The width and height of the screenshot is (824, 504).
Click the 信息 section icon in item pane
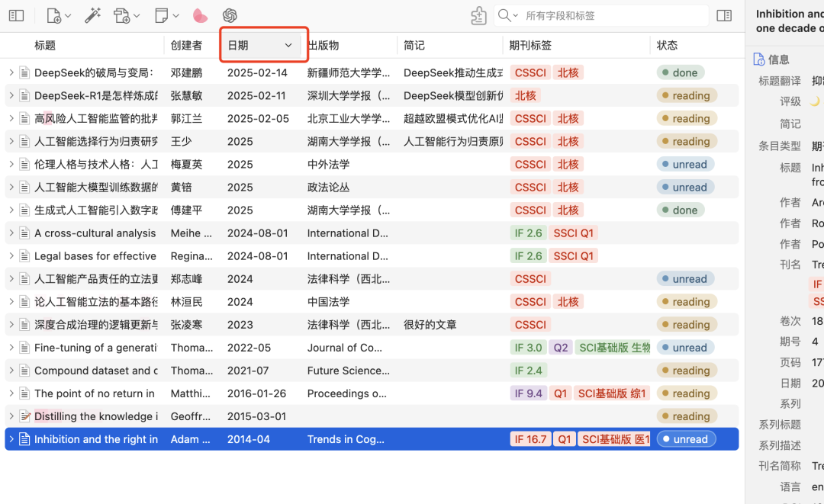(x=759, y=59)
